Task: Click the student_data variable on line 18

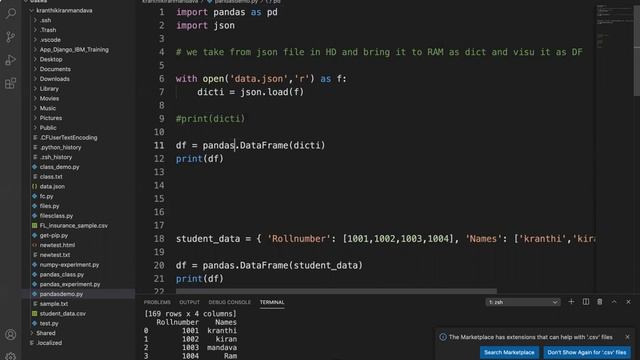Action: pyautogui.click(x=208, y=239)
